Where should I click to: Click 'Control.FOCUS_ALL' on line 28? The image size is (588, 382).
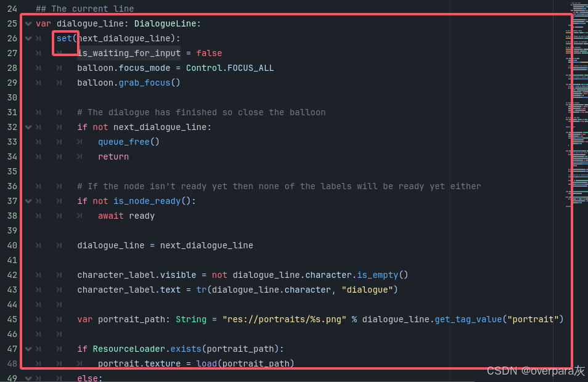click(x=230, y=68)
